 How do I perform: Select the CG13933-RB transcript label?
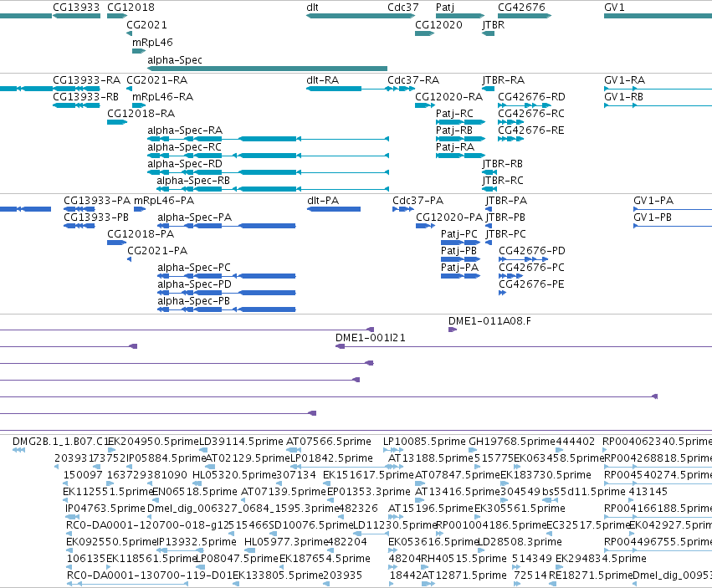85,97
